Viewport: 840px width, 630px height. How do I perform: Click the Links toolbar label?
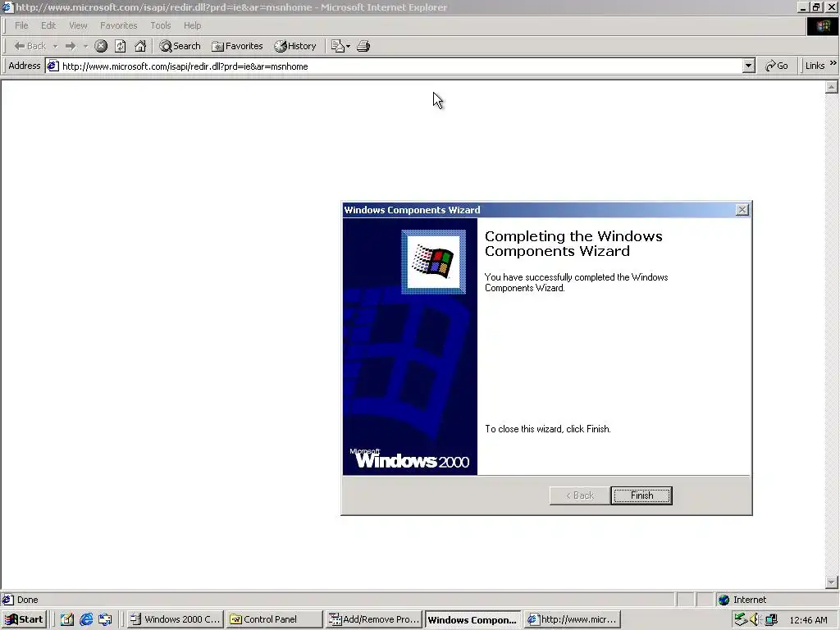click(x=815, y=66)
